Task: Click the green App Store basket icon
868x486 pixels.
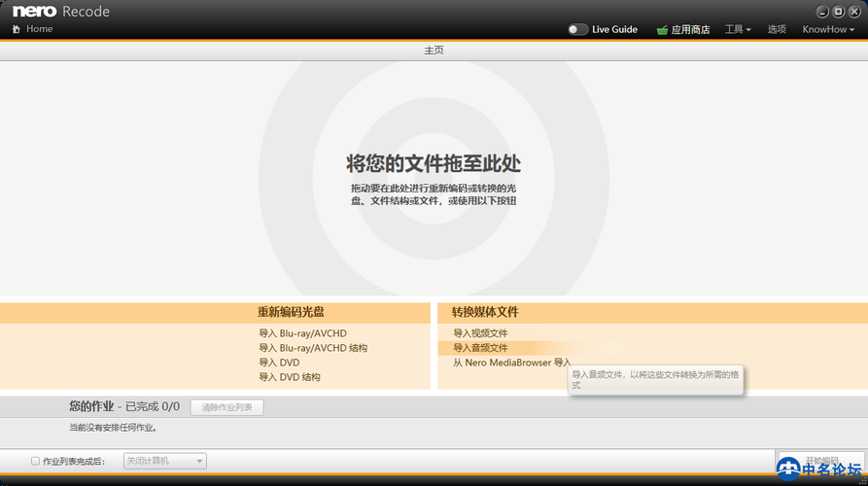Action: (662, 30)
